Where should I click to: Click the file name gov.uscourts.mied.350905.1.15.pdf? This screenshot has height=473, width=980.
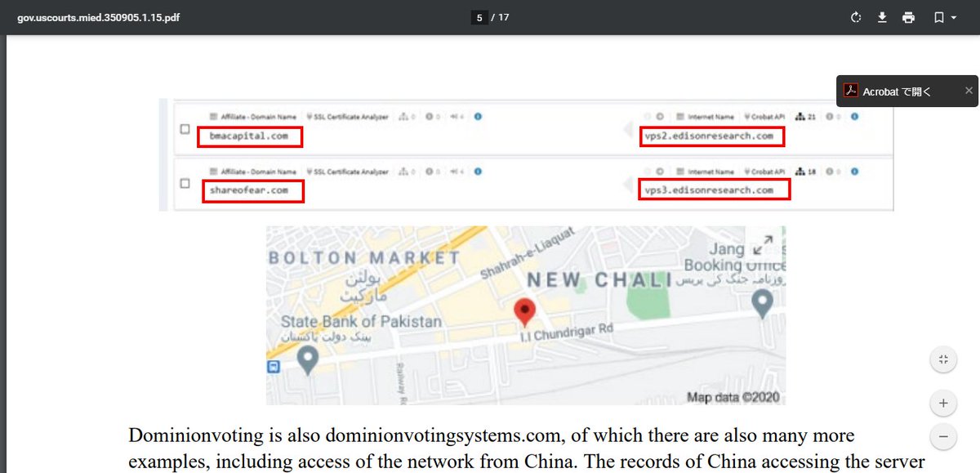[x=99, y=17]
